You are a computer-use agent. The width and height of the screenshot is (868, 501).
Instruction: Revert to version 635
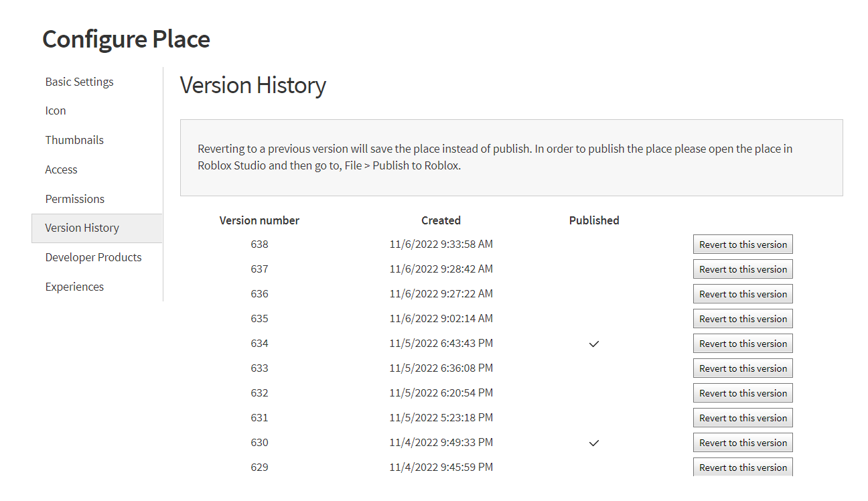(x=743, y=319)
